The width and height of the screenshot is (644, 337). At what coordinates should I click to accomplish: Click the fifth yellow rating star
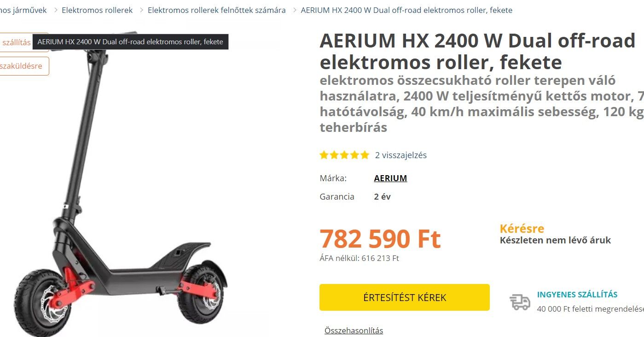coord(365,155)
